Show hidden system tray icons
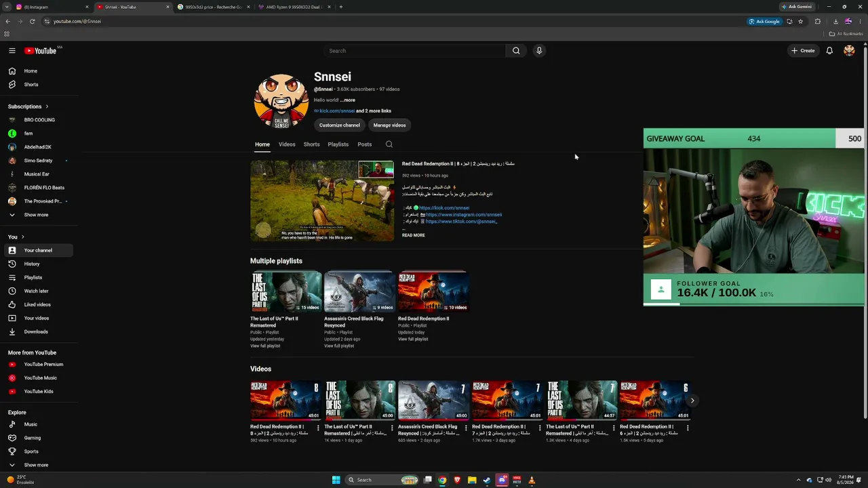This screenshot has height=488, width=868. click(x=798, y=480)
